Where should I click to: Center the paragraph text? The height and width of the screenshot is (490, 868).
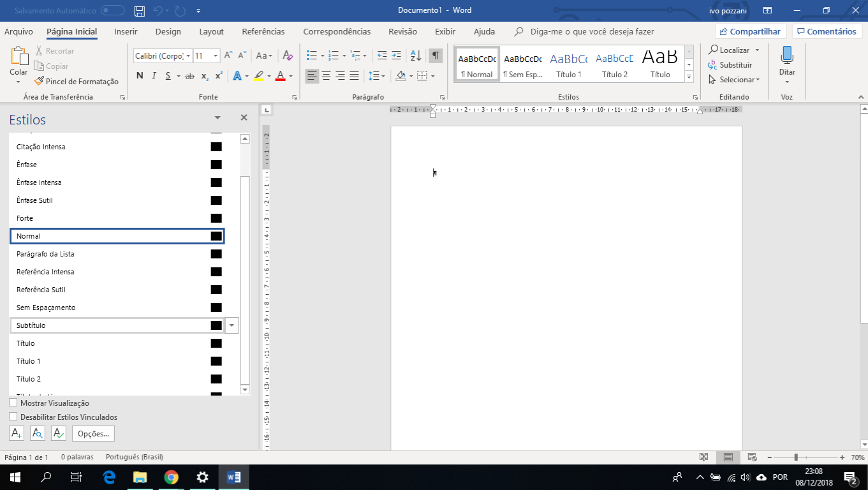click(x=326, y=76)
